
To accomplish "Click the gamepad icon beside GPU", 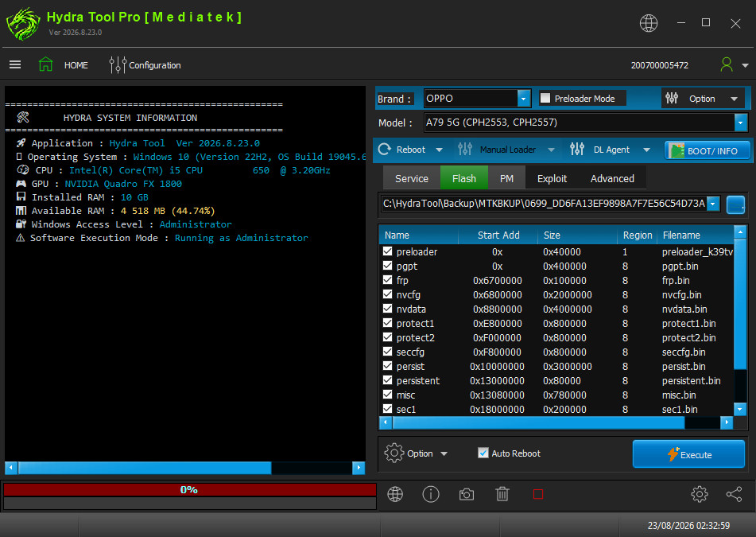I will (21, 183).
